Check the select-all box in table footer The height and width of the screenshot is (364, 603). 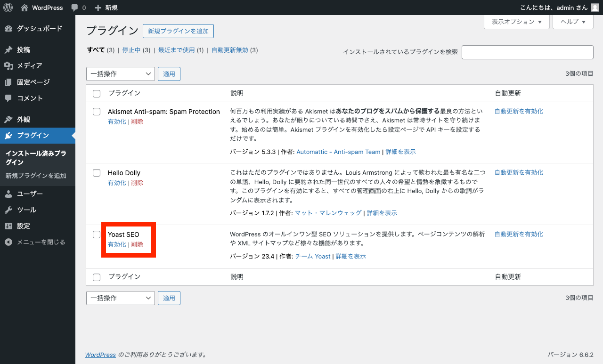pos(97,277)
